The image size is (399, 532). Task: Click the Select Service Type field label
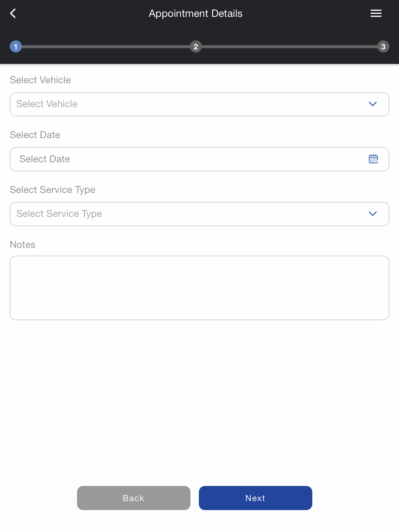coord(53,190)
